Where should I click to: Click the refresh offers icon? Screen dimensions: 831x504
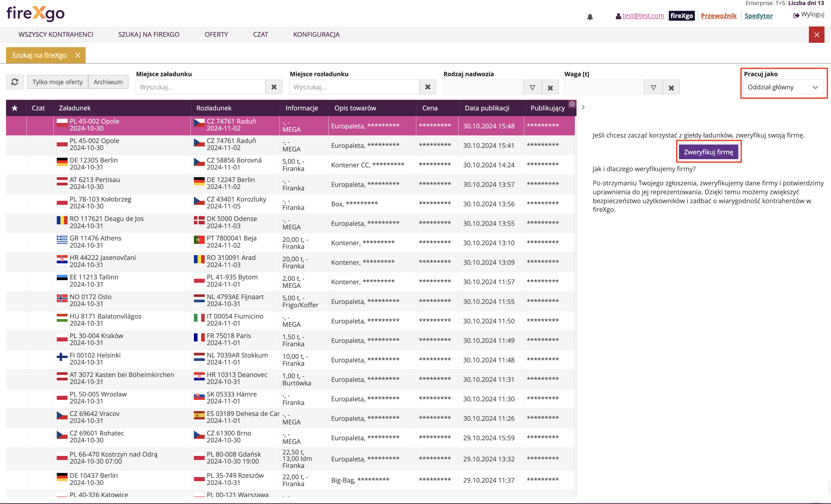point(14,82)
